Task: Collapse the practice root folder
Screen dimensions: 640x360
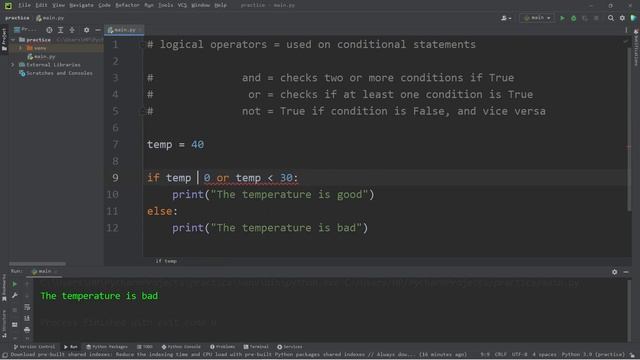Action: (x=14, y=40)
